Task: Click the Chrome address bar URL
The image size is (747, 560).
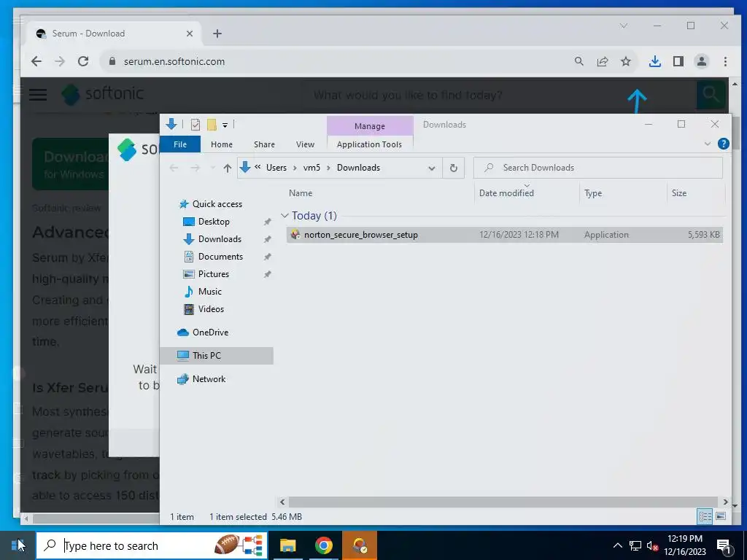Action: click(x=174, y=61)
